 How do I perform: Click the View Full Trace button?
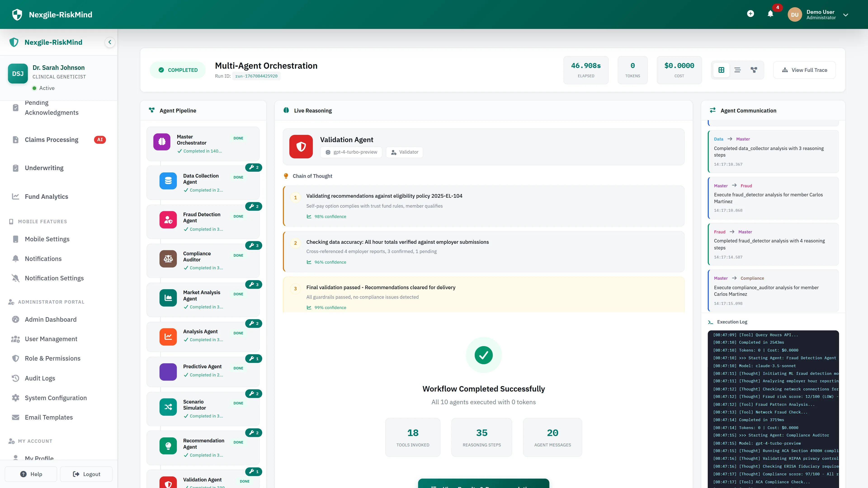point(804,70)
